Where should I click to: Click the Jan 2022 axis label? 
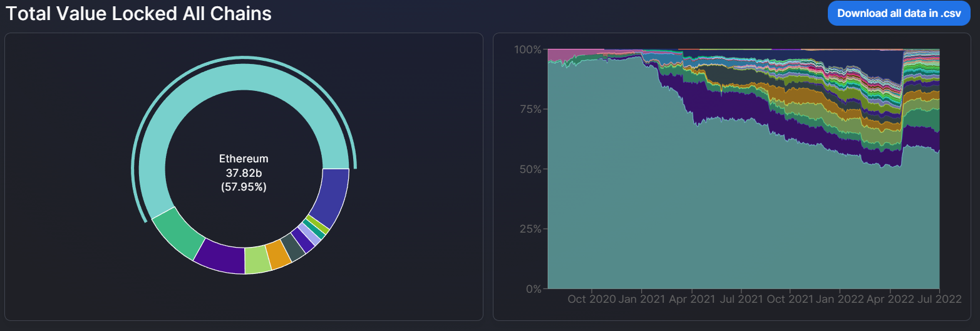coord(840,300)
